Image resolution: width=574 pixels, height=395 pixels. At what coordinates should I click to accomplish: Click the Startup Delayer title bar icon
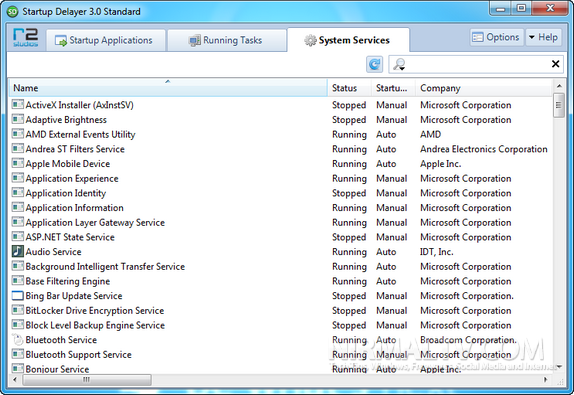click(12, 12)
